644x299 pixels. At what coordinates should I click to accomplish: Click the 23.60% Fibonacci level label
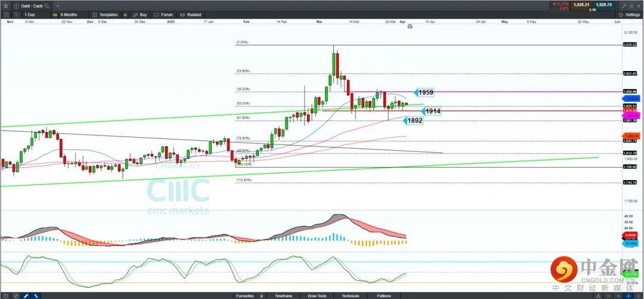click(x=243, y=71)
